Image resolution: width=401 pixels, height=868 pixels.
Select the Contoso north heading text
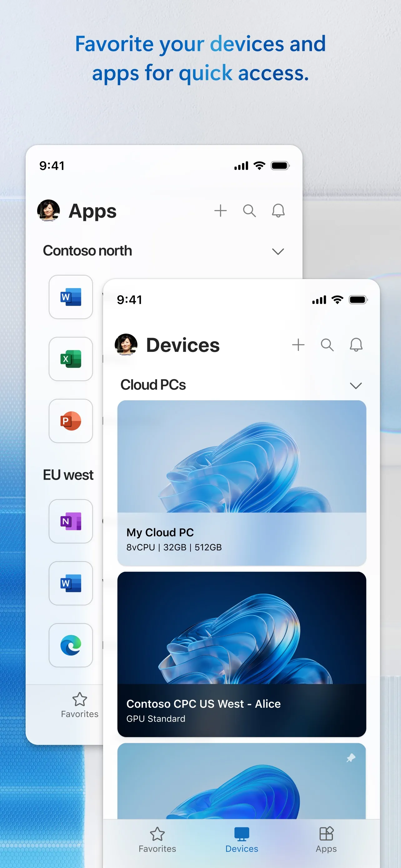click(x=87, y=251)
